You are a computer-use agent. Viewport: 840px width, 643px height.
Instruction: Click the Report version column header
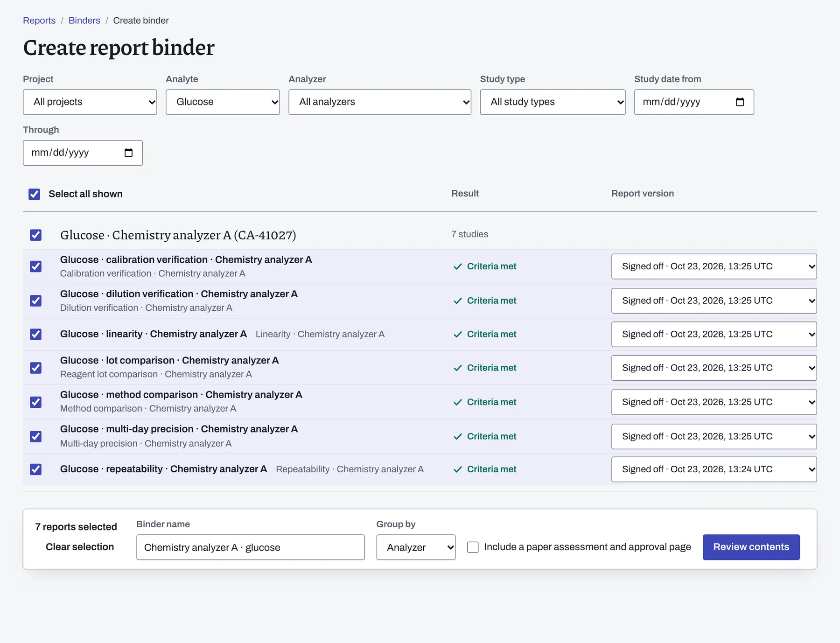pyautogui.click(x=643, y=194)
